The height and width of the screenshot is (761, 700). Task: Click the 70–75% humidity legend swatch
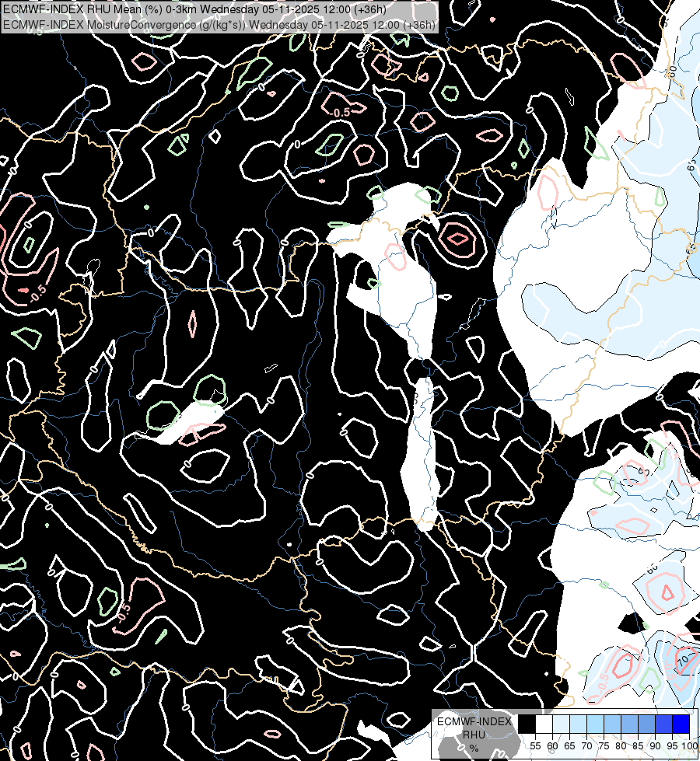(595, 724)
